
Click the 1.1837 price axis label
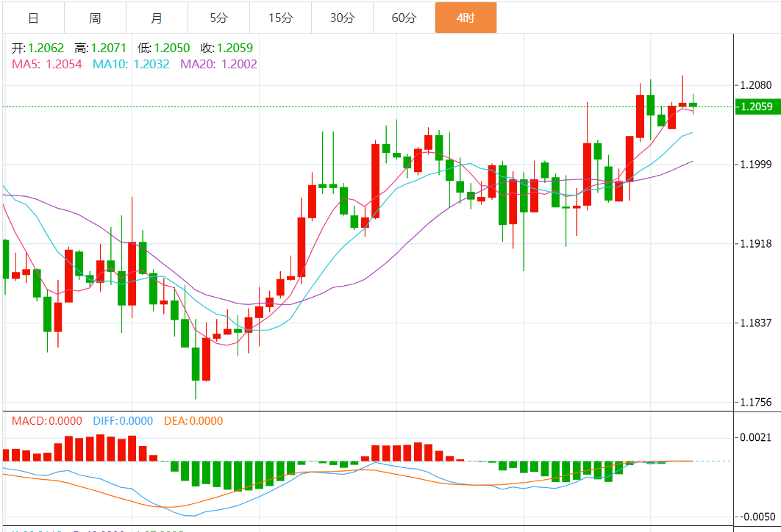(755, 323)
